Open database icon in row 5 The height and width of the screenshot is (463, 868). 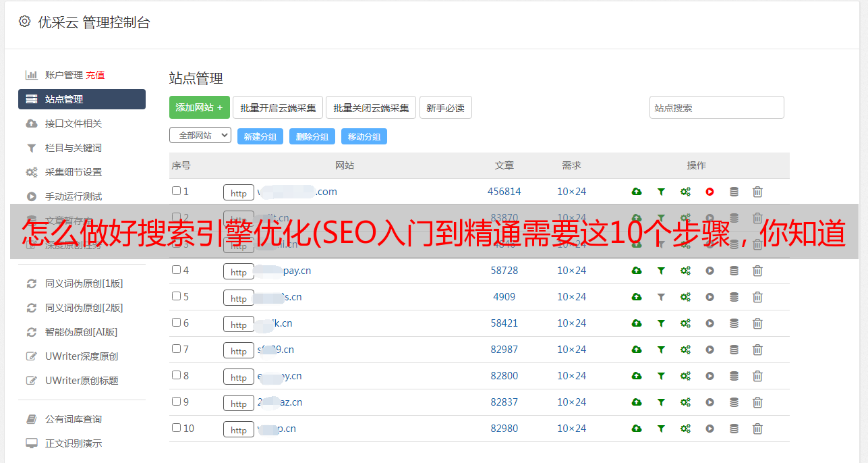coord(734,297)
